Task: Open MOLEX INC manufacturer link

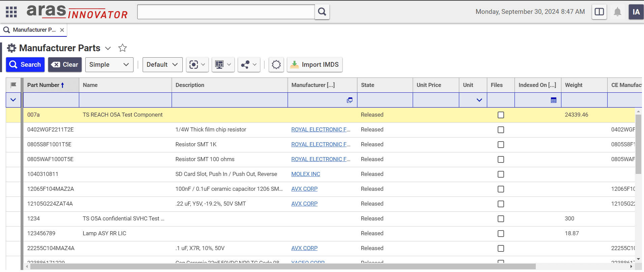Action: (x=306, y=174)
